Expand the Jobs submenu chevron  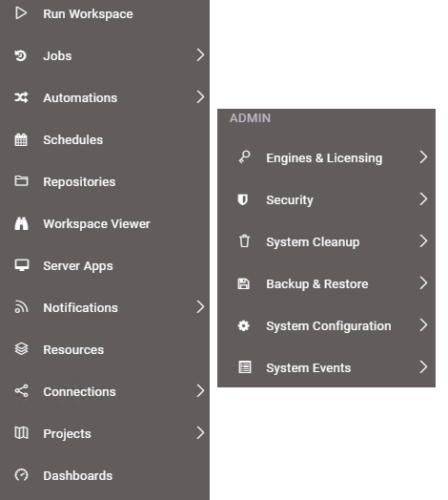point(200,54)
